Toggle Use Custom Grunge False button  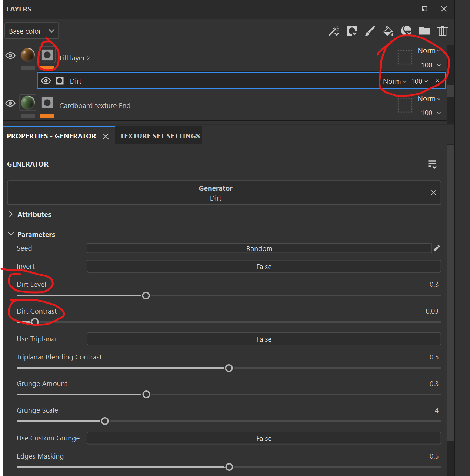[x=264, y=438]
